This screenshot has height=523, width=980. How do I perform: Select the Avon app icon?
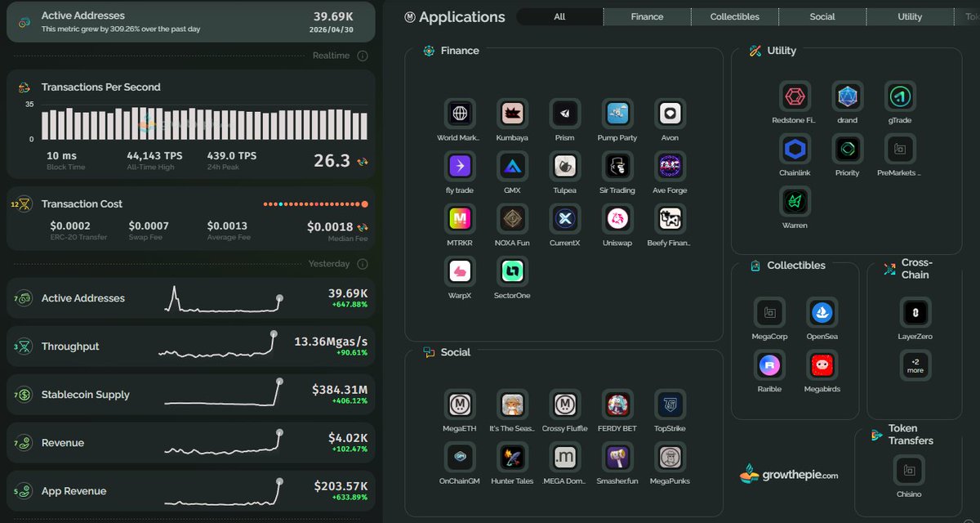(670, 114)
